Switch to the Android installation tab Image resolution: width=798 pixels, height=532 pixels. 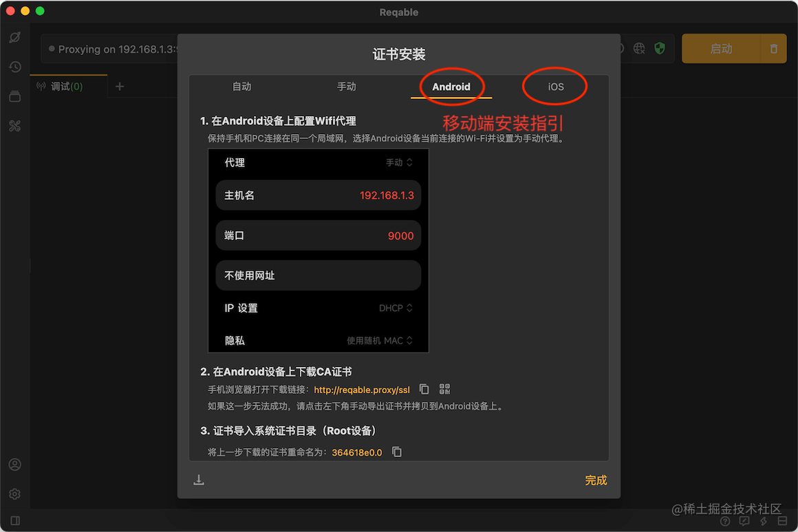click(x=451, y=87)
